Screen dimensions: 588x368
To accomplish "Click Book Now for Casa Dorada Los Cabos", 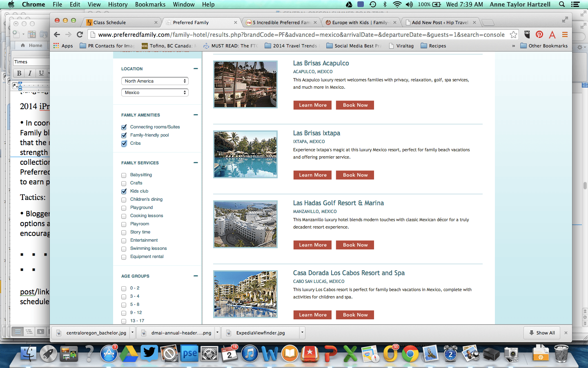I will (355, 315).
